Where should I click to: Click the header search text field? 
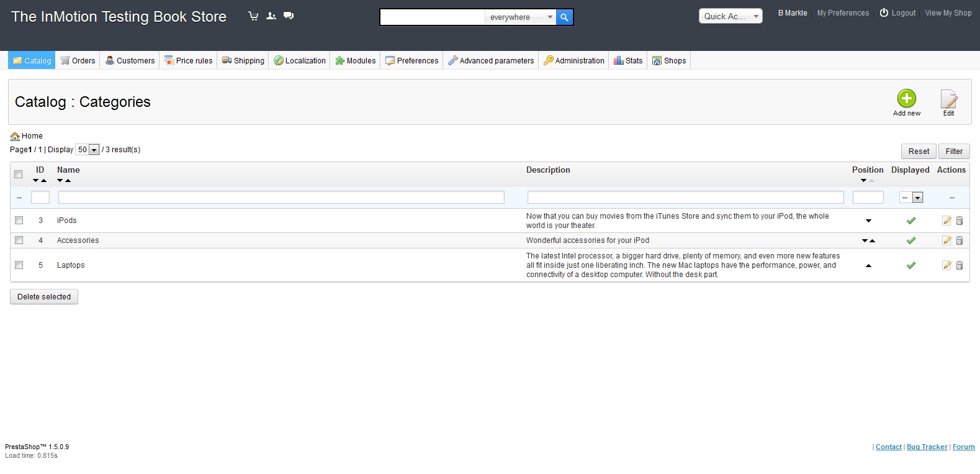[x=433, y=17]
